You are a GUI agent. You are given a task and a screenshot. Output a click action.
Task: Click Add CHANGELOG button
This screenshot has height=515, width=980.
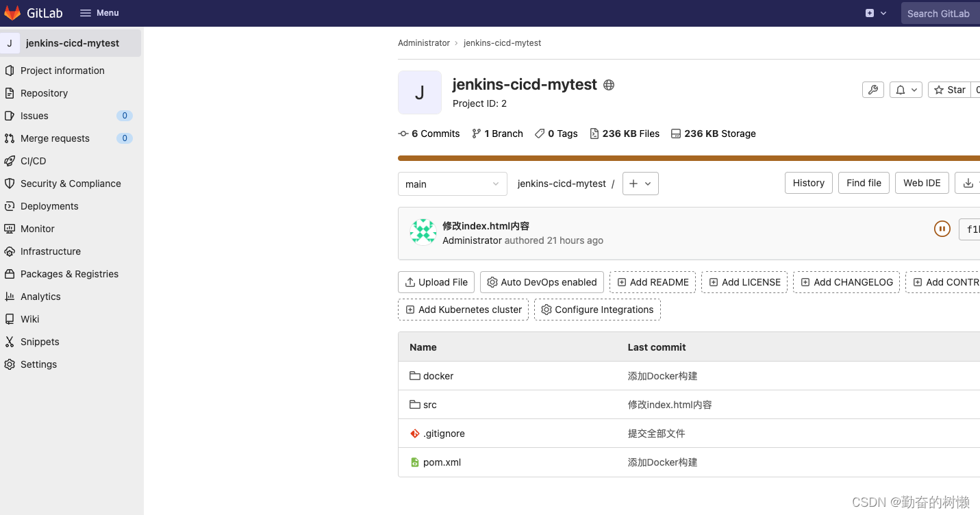click(x=846, y=282)
